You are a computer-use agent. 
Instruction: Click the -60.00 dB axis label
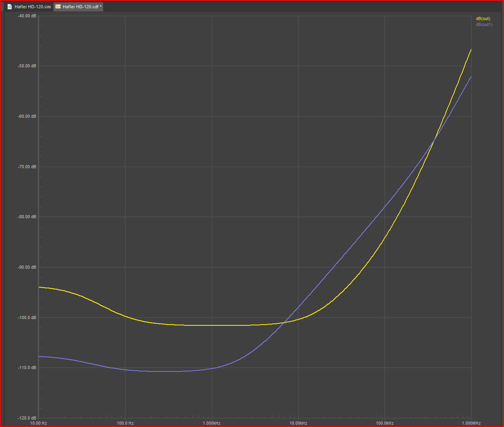27,116
